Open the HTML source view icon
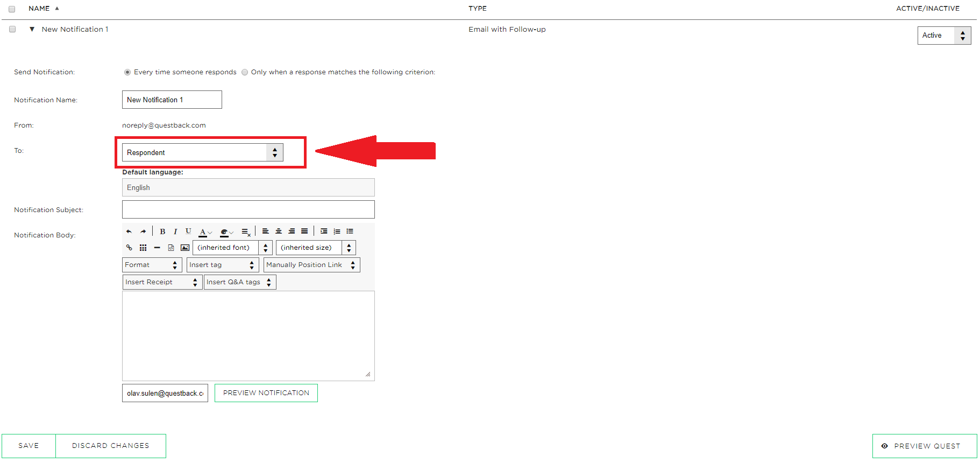The width and height of the screenshot is (980, 463). 171,248
